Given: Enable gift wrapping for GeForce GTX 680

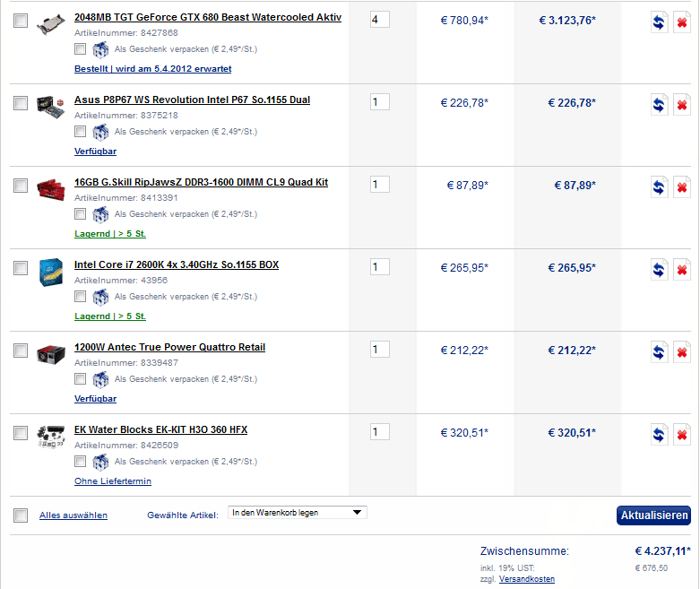Looking at the screenshot, I should click(x=81, y=48).
